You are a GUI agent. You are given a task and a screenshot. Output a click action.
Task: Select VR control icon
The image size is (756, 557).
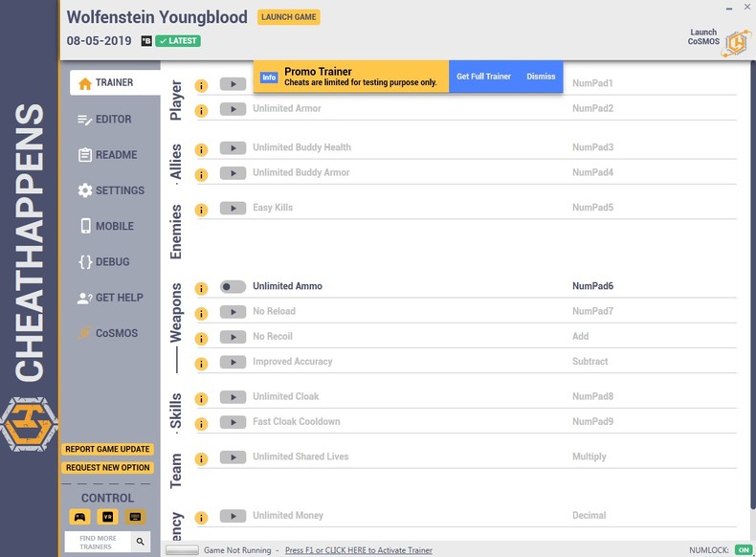click(x=107, y=517)
